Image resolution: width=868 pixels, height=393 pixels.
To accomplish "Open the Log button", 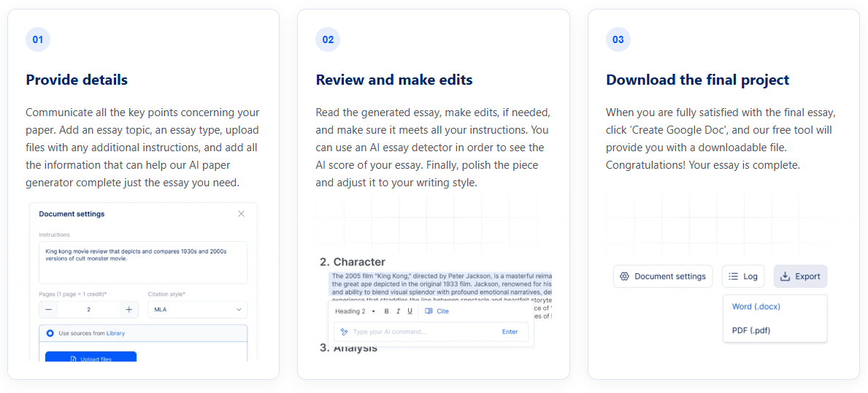I will [743, 276].
